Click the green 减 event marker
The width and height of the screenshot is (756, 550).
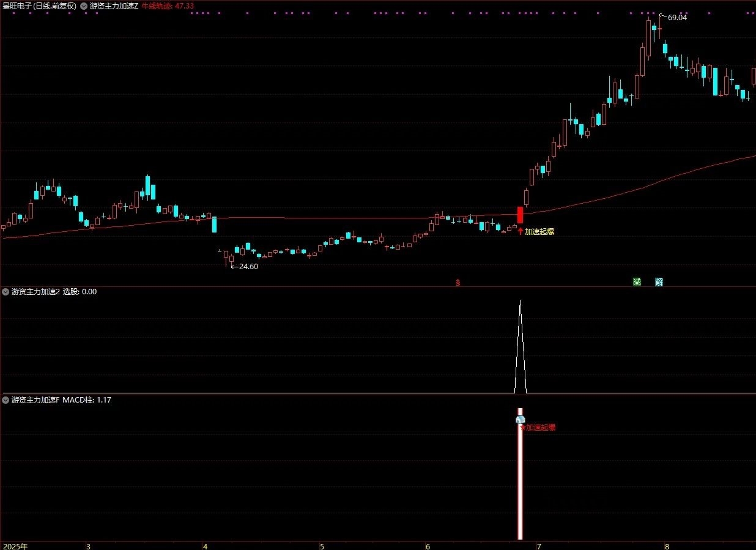(637, 282)
